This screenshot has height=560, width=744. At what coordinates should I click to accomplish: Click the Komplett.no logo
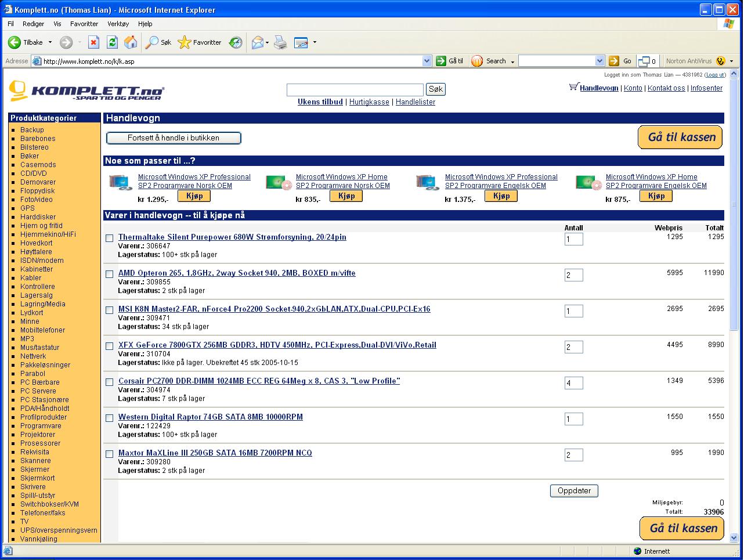point(86,91)
